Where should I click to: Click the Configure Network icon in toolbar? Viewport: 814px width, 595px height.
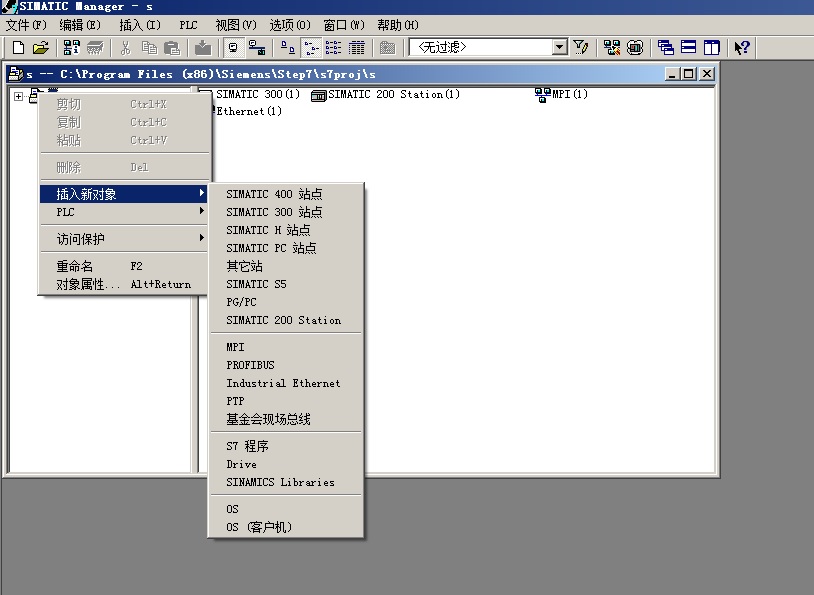[x=611, y=47]
